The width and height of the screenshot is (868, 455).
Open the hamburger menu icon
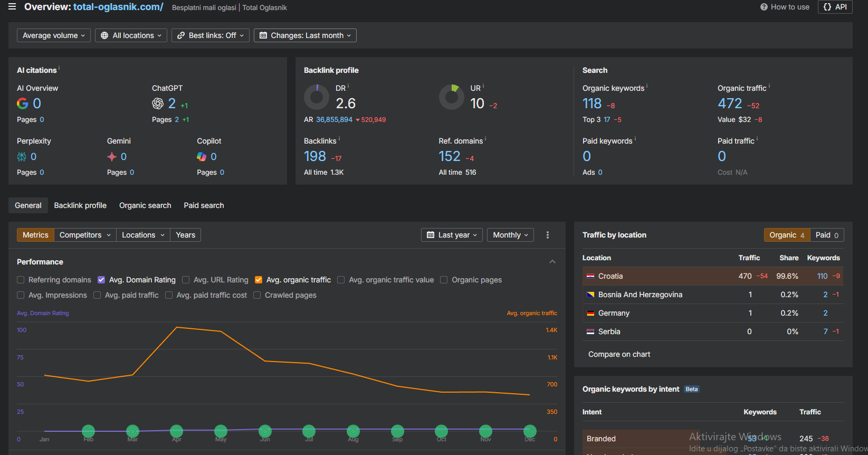click(12, 7)
